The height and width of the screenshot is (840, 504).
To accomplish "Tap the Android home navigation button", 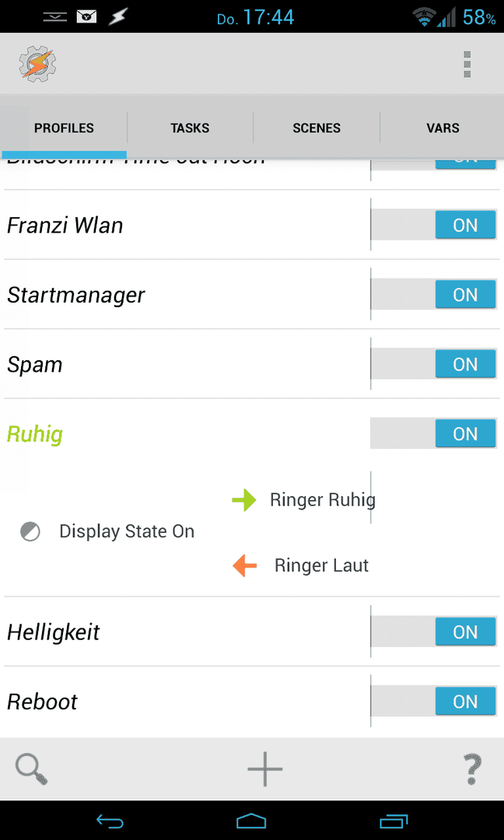I will point(251,821).
